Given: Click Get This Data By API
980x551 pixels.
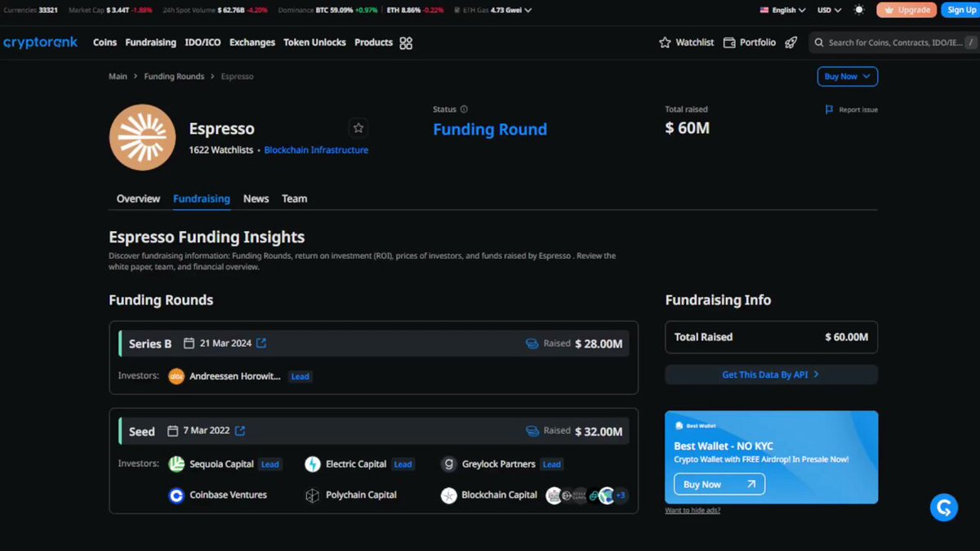Looking at the screenshot, I should click(x=771, y=375).
